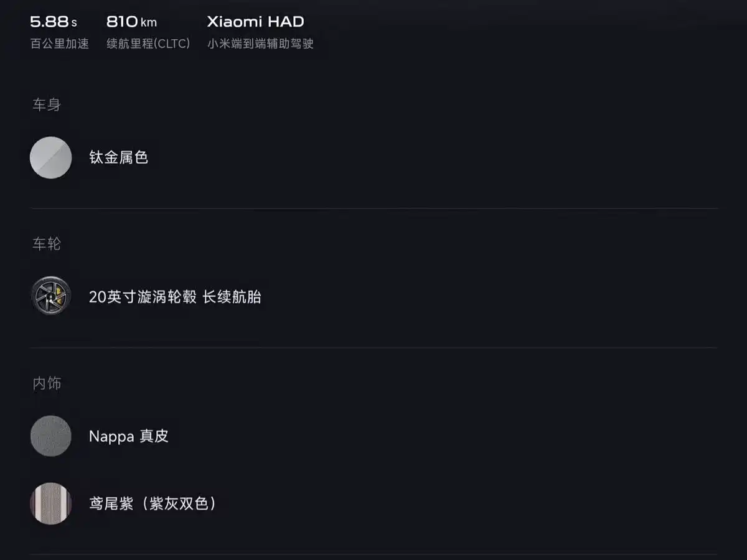Open the Xiaomi HAD feature title
The height and width of the screenshot is (560, 747).
point(255,22)
